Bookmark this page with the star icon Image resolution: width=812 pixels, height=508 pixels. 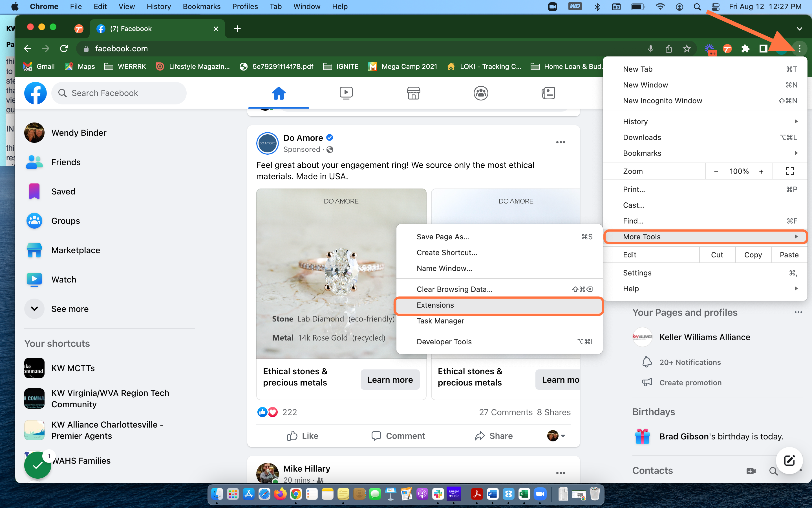pyautogui.click(x=687, y=49)
